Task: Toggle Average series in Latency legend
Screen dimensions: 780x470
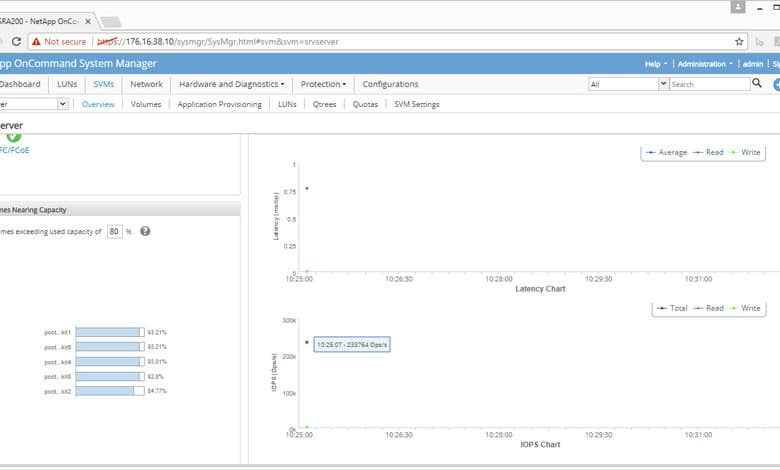Action: [x=667, y=152]
